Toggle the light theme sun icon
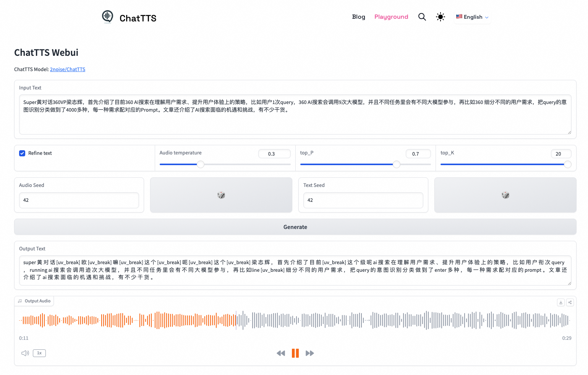Image resolution: width=588 pixels, height=375 pixels. point(441,17)
